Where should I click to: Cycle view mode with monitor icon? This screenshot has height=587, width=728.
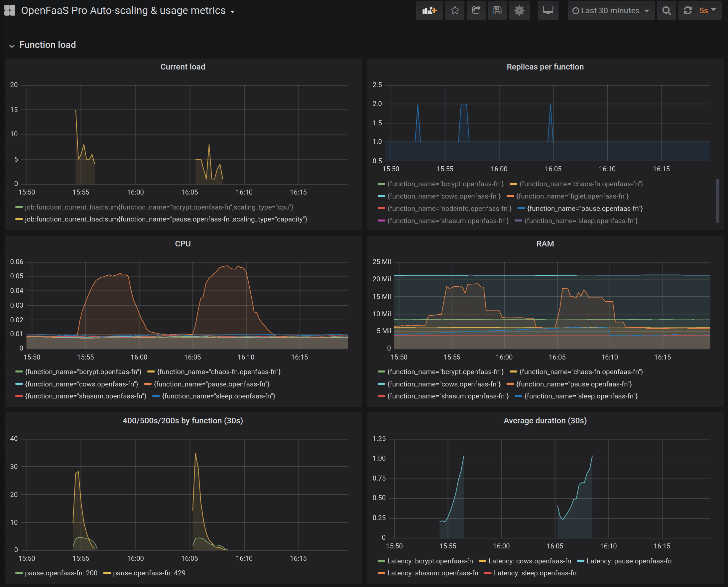point(548,11)
